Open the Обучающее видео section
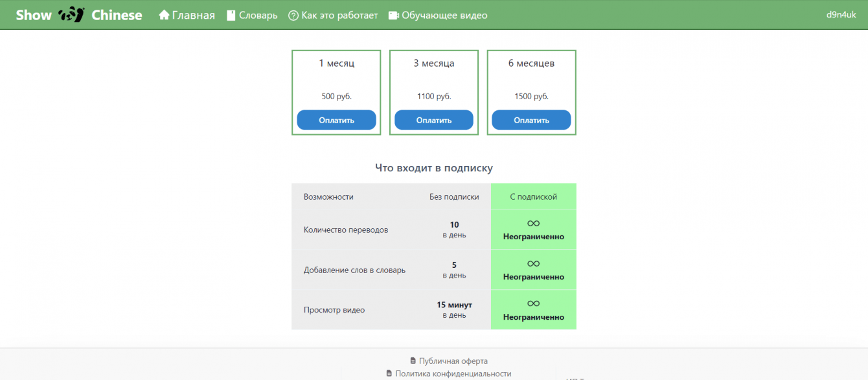The height and width of the screenshot is (380, 868). (x=444, y=16)
